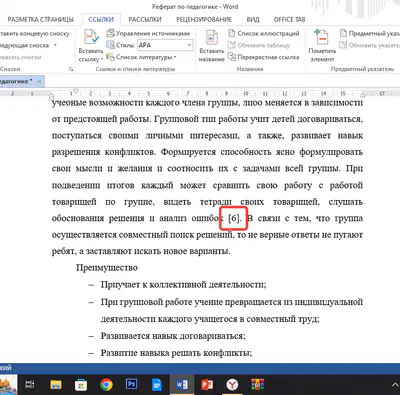Screen dimensions: 400x395
Task: Click Insert Endnote button
Action: tap(35, 34)
